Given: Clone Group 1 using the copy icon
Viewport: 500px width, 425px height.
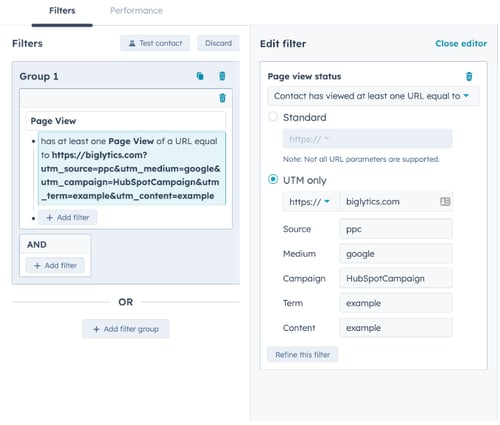Looking at the screenshot, I should pos(200,76).
